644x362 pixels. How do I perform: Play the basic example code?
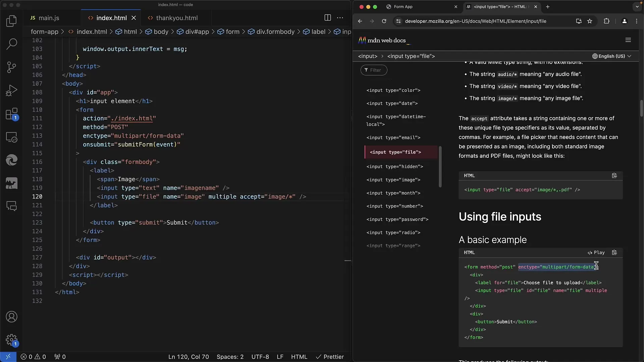(x=596, y=252)
